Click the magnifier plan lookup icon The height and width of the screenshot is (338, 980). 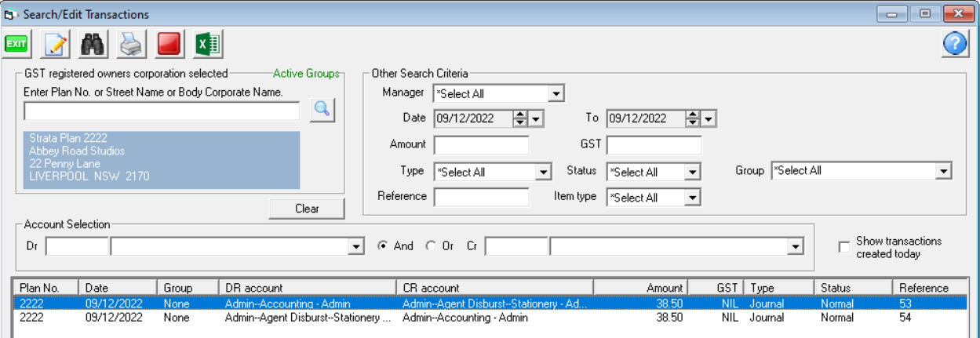tap(322, 111)
